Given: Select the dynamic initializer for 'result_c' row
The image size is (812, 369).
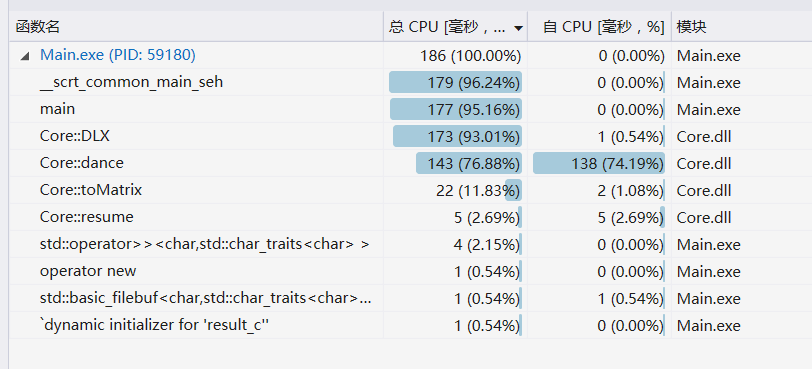Looking at the screenshot, I should point(410,325).
